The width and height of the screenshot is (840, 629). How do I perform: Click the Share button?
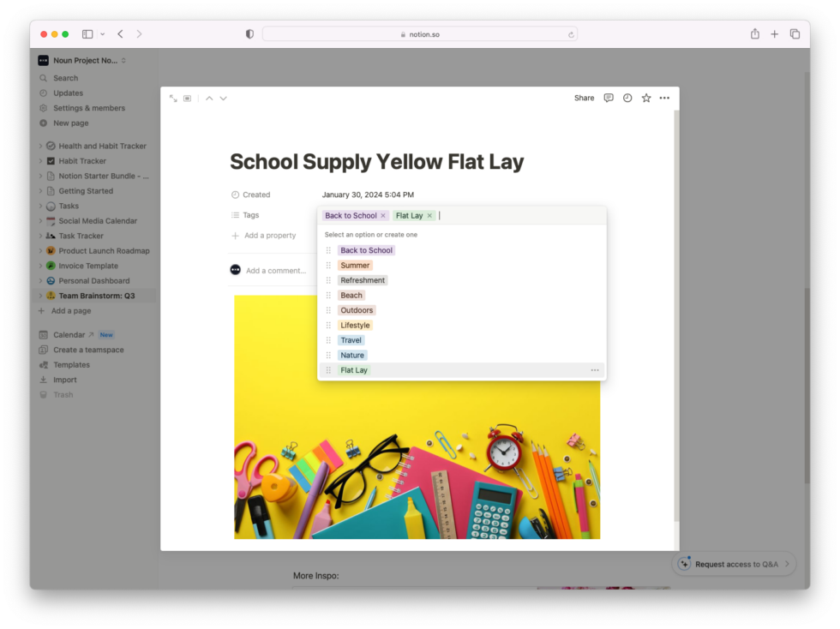584,98
